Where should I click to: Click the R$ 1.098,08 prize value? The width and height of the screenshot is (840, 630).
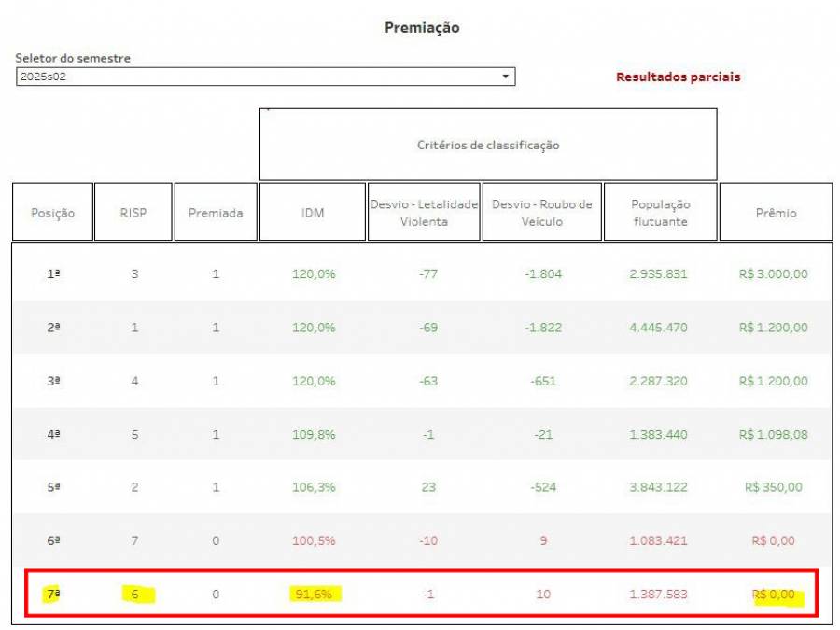tap(773, 434)
